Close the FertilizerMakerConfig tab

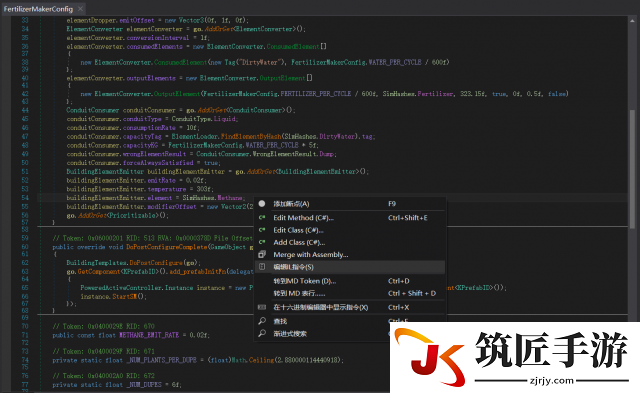click(x=80, y=9)
